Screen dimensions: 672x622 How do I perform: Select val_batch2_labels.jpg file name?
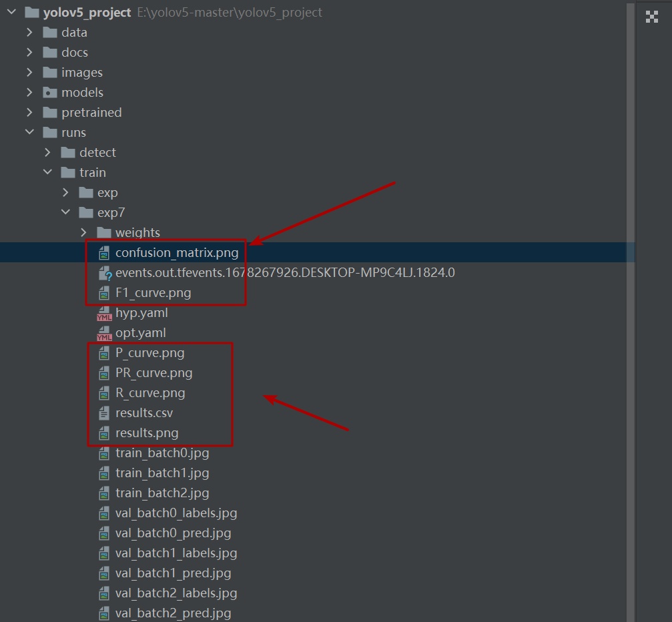[x=176, y=593]
